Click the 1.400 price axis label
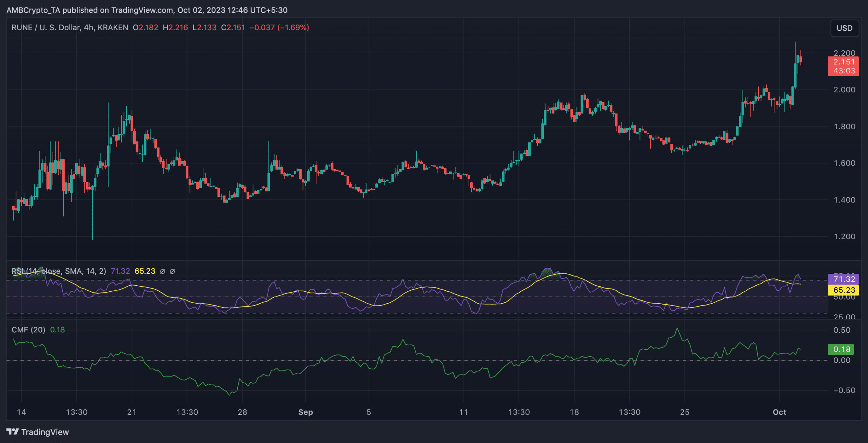This screenshot has width=868, height=443. click(844, 200)
